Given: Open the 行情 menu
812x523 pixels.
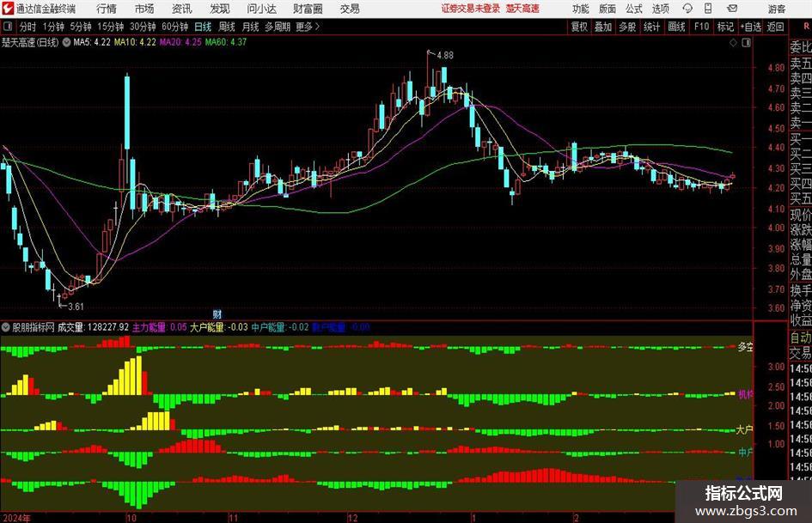Looking at the screenshot, I should pos(107,9).
